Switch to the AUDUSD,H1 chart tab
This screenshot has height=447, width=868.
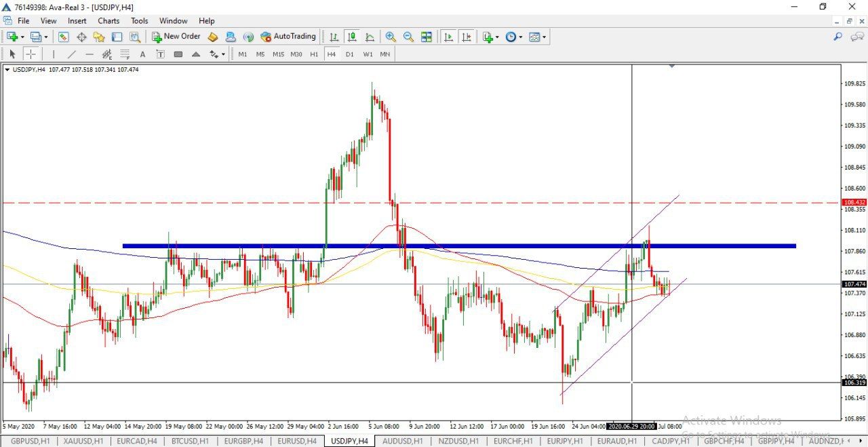(403, 441)
